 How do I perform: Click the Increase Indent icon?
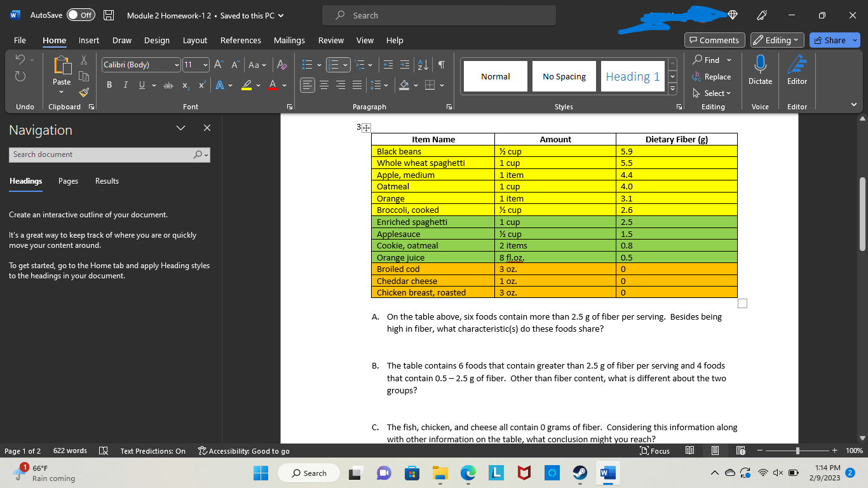pyautogui.click(x=405, y=65)
